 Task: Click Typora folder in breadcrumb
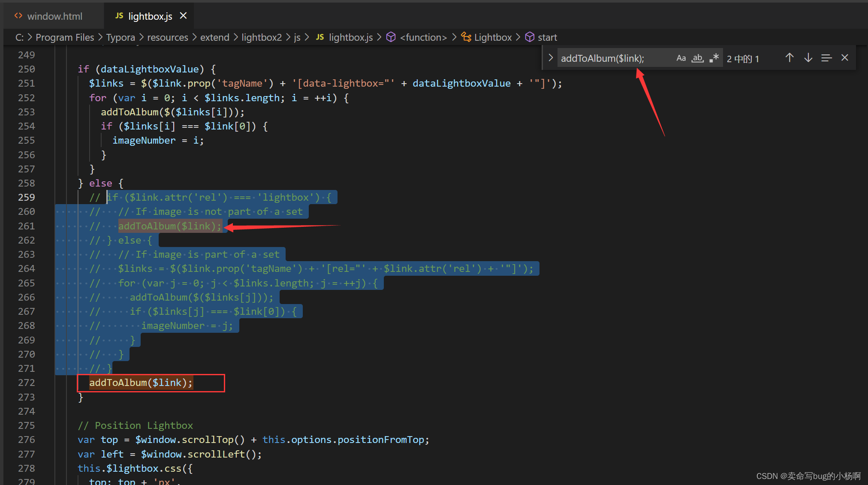121,37
